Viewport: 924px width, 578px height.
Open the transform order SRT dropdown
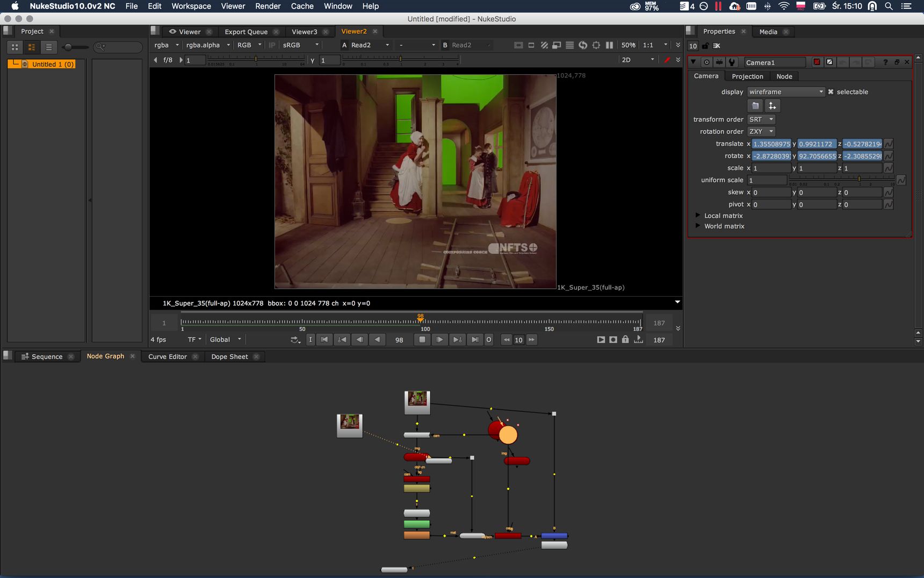coord(761,119)
